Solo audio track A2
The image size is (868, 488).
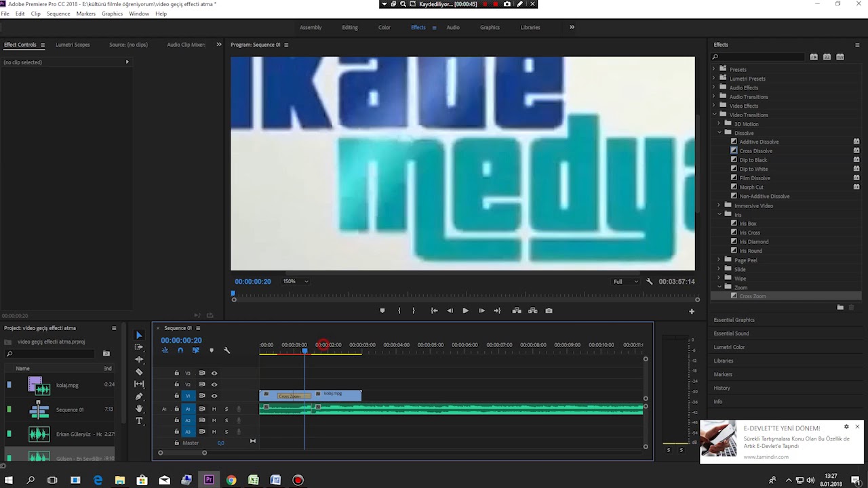pos(226,420)
